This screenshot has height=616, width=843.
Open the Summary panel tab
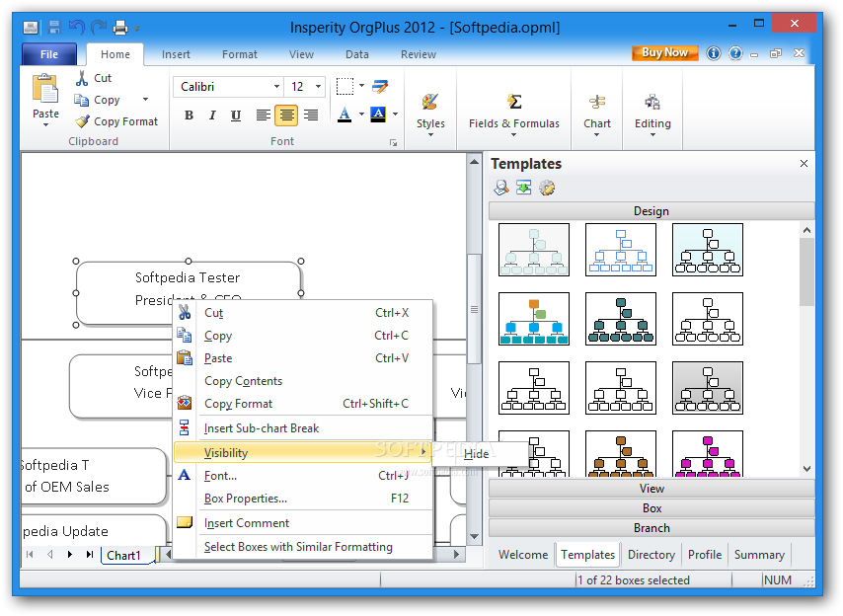click(x=759, y=555)
